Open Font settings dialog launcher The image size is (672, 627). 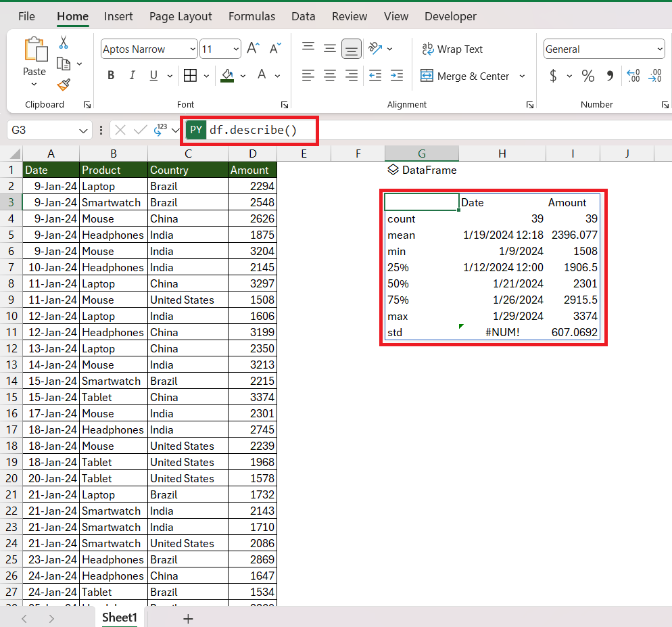(x=285, y=105)
